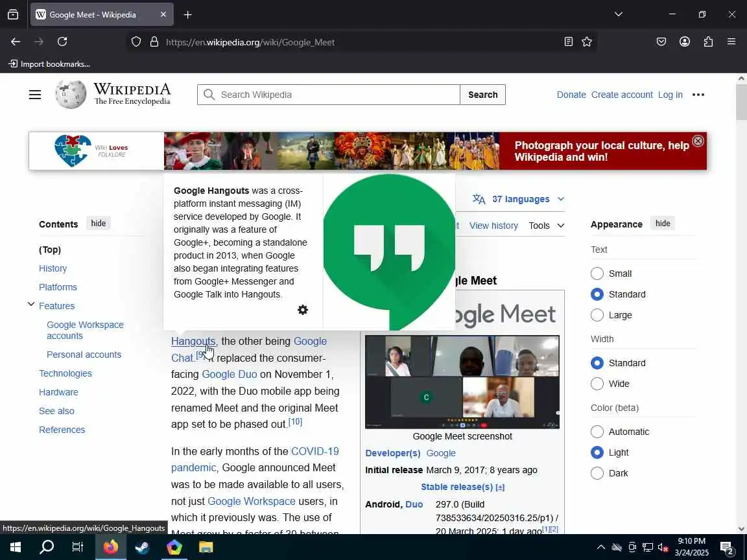The image size is (747, 560).
Task: Select Large text size
Action: pyautogui.click(x=597, y=315)
